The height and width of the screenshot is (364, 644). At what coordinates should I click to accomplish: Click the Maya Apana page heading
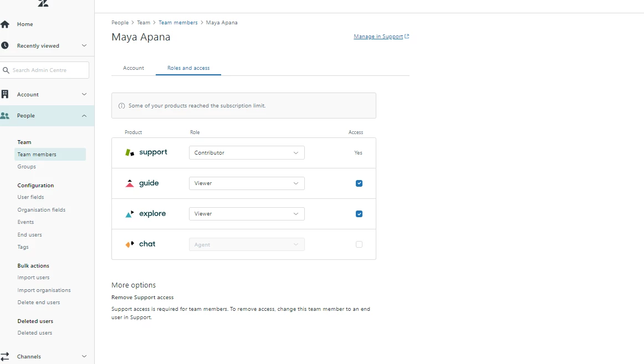pos(141,37)
